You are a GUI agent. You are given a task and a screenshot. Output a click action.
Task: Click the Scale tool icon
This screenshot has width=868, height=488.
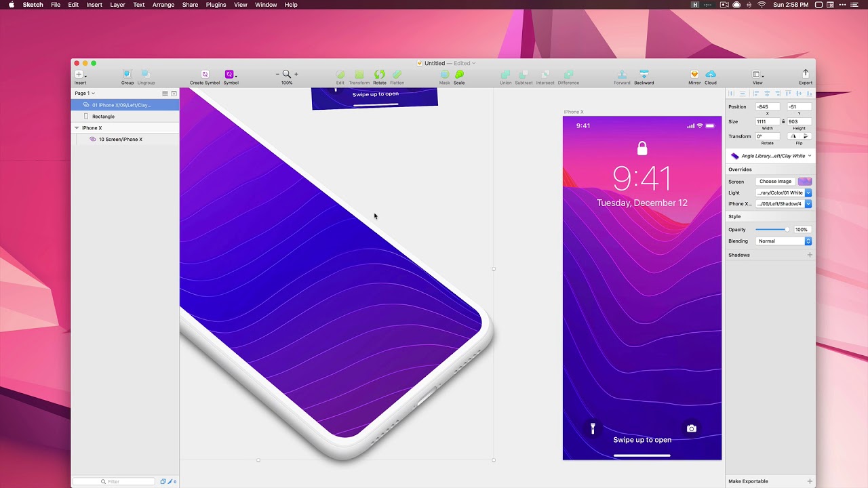point(459,74)
